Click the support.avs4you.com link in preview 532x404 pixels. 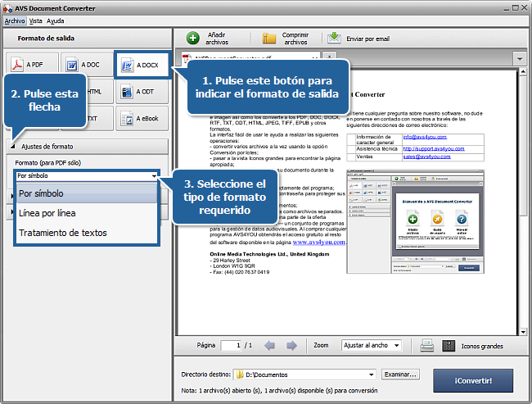[x=434, y=149]
